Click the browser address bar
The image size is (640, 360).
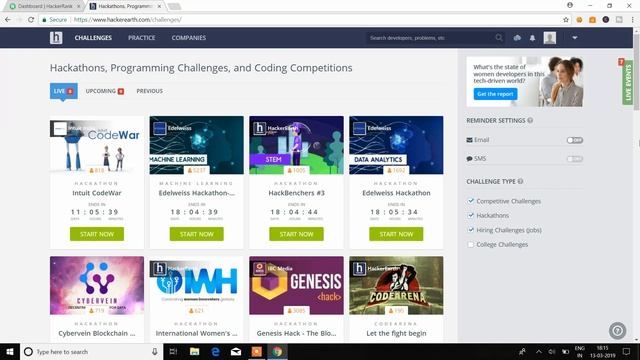(x=300, y=20)
